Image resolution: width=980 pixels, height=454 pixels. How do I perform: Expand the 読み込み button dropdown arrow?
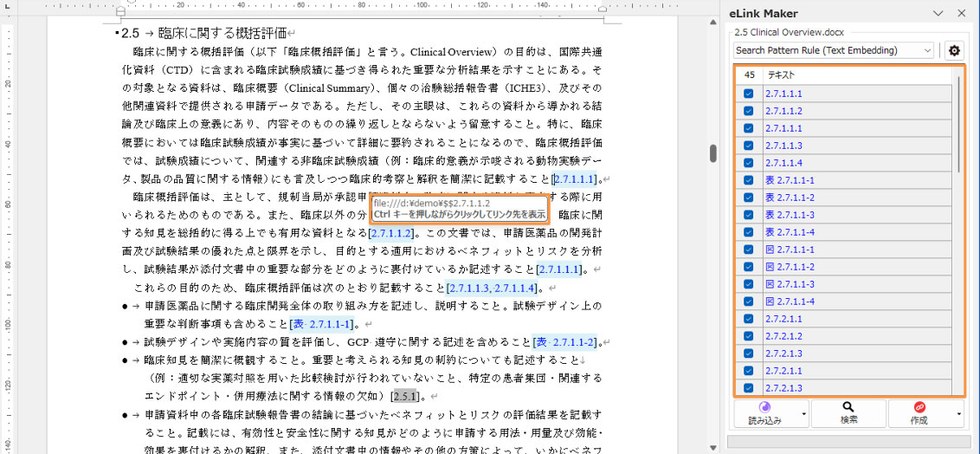click(x=804, y=414)
